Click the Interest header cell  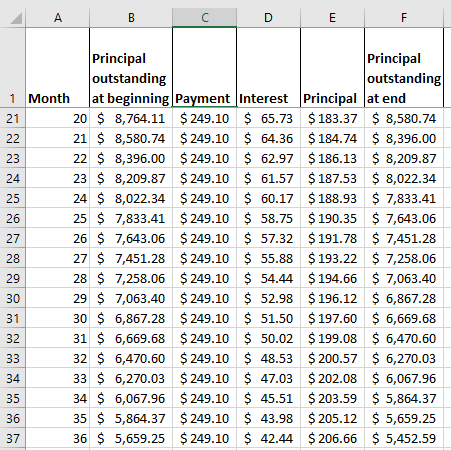(x=268, y=68)
